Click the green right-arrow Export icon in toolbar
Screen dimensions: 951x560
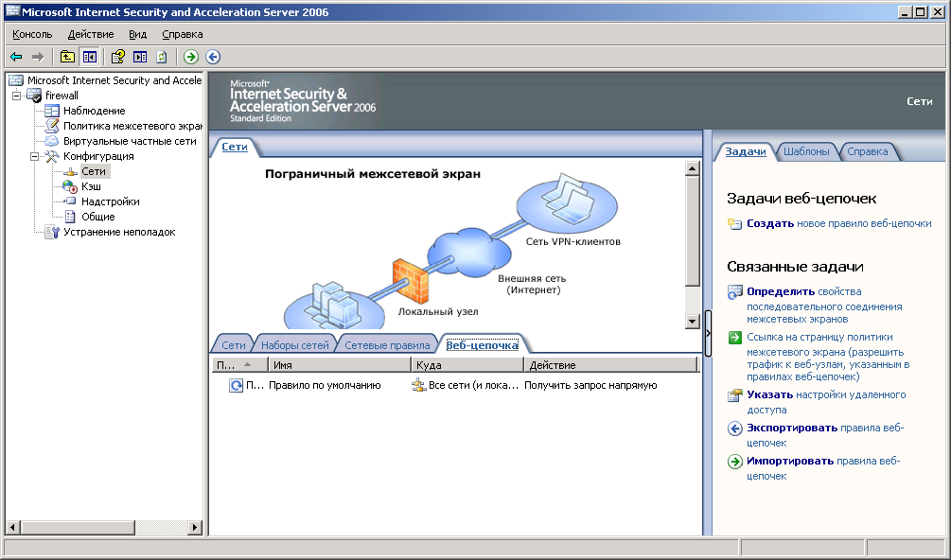191,57
